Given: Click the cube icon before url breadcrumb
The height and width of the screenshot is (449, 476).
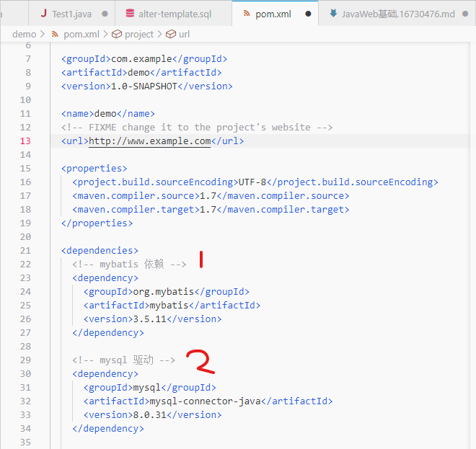Looking at the screenshot, I should 171,34.
